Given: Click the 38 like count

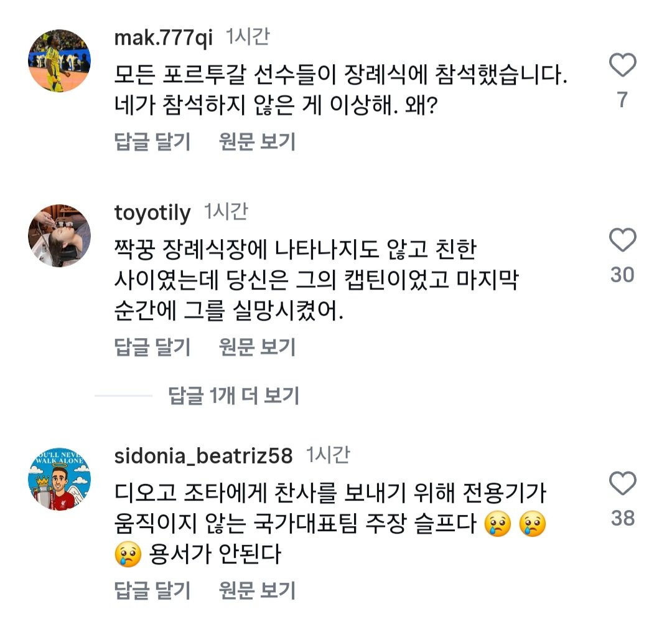Looking at the screenshot, I should 622,517.
